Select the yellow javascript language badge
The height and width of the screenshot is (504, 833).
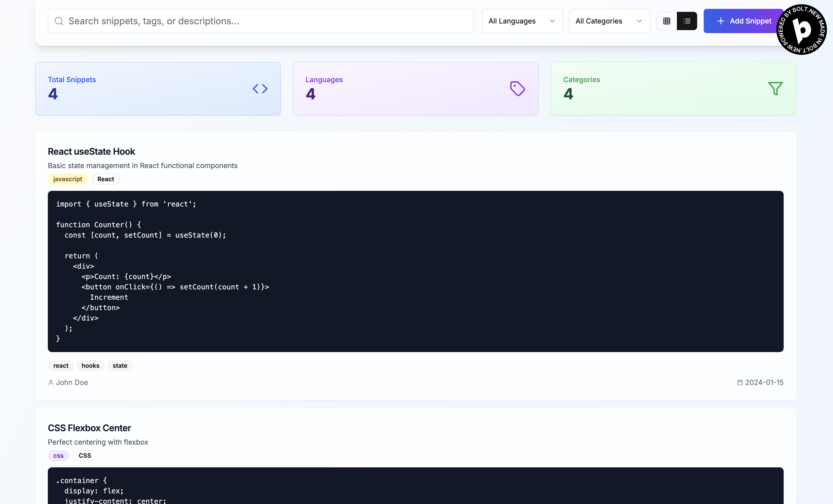[68, 179]
